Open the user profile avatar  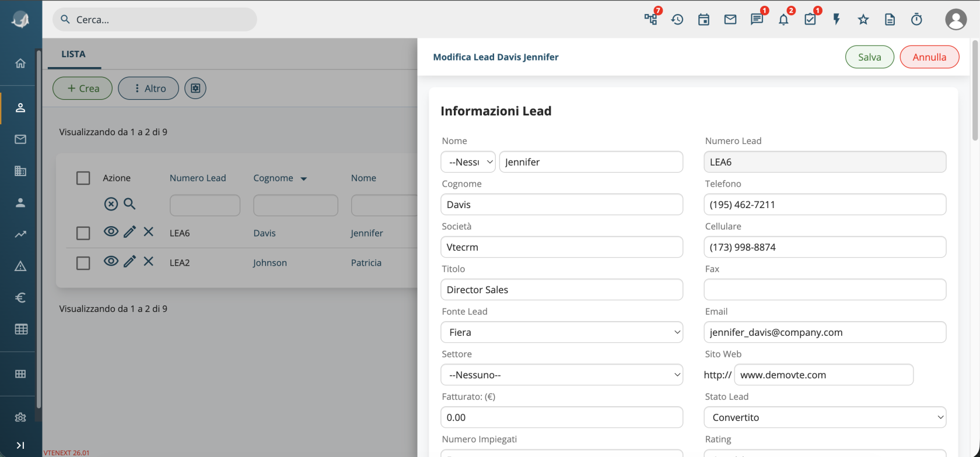(x=956, y=19)
